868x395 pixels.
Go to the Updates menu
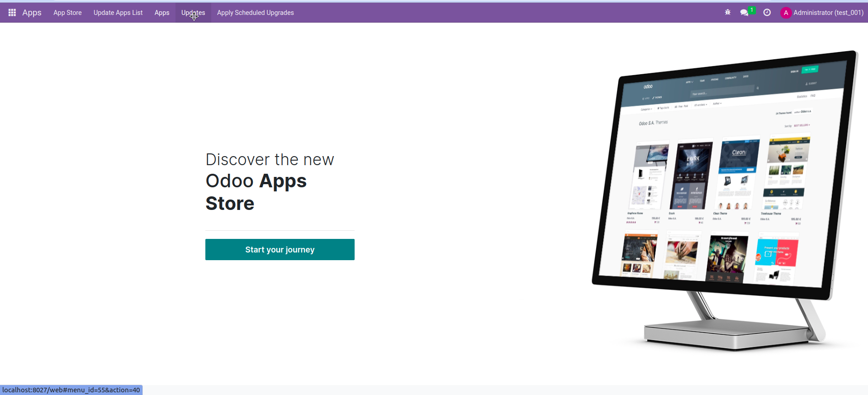(193, 13)
